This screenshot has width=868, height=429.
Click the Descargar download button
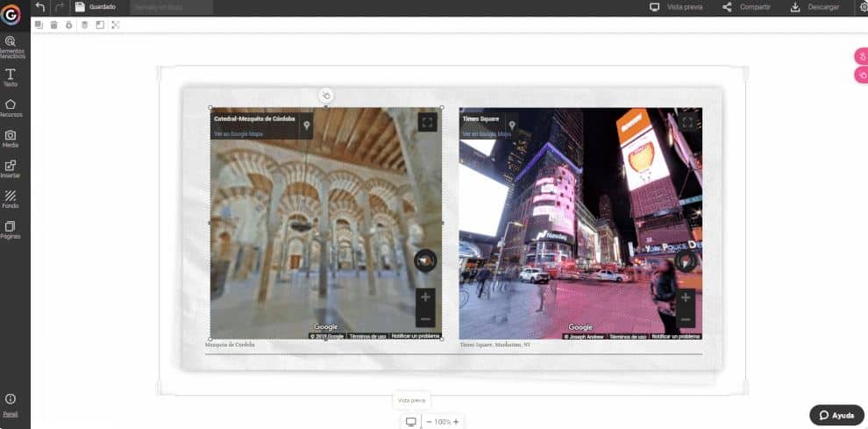pyautogui.click(x=815, y=7)
